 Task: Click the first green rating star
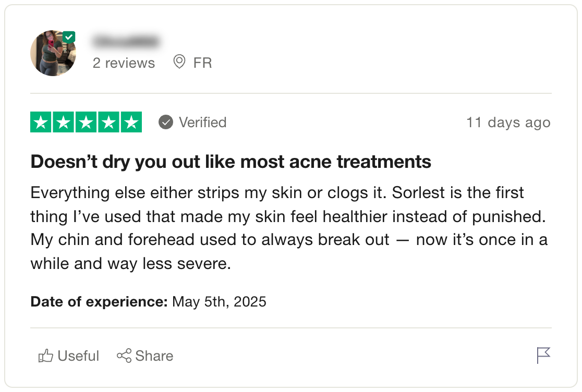(41, 122)
